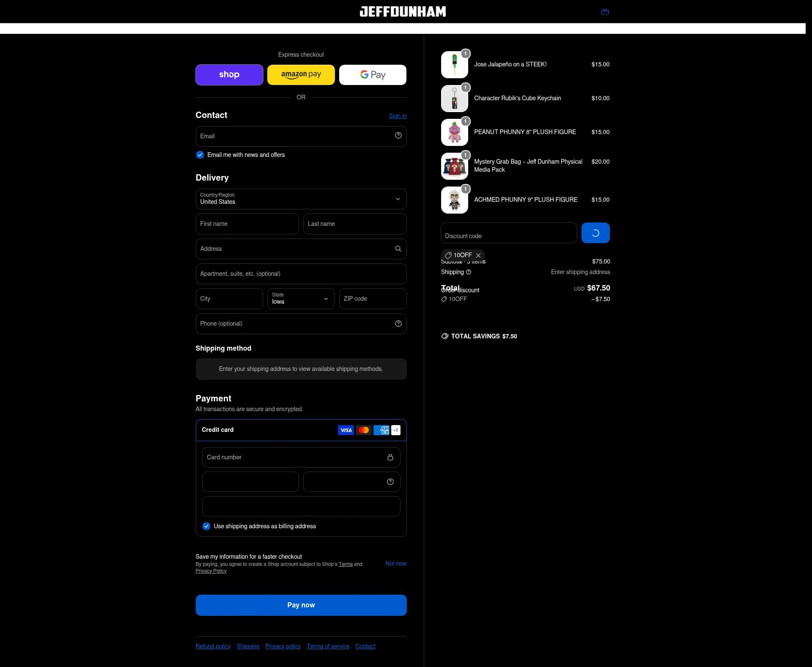Click the Rubik's Cube Keychain thumbnail
Viewport: 812px width, 667px height.
pyautogui.click(x=455, y=99)
